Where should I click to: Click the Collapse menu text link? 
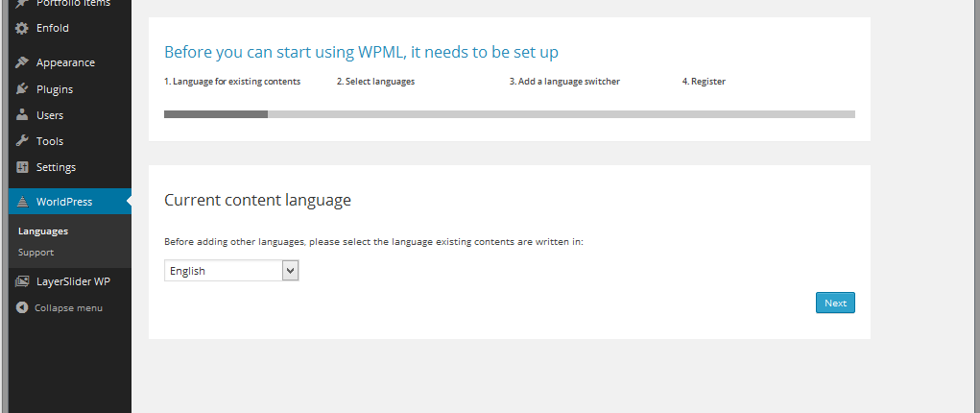69,308
